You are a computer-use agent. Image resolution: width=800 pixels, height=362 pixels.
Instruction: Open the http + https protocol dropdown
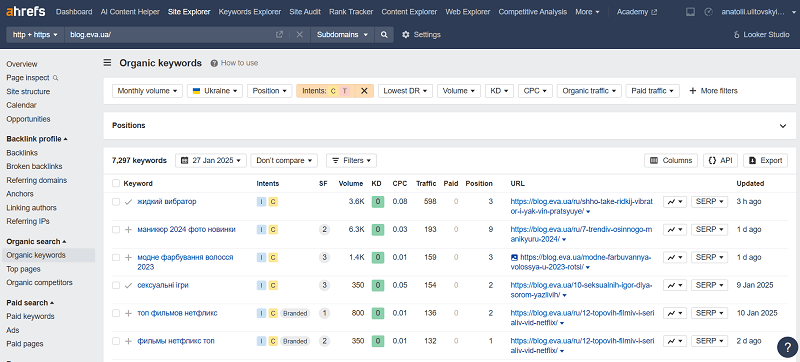[35, 35]
